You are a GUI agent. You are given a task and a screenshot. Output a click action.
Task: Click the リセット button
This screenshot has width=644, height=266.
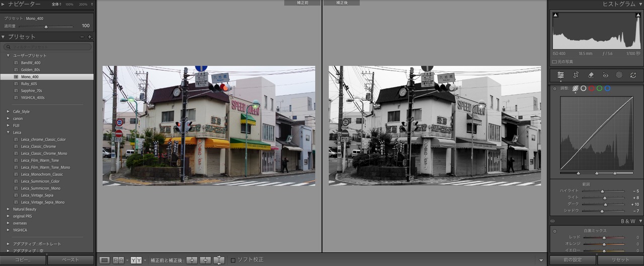(x=620, y=260)
